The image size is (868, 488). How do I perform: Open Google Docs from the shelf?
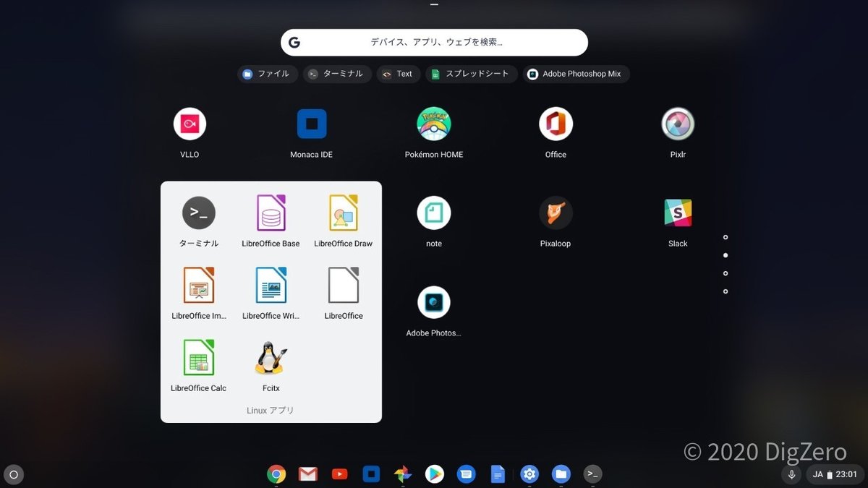click(x=498, y=474)
